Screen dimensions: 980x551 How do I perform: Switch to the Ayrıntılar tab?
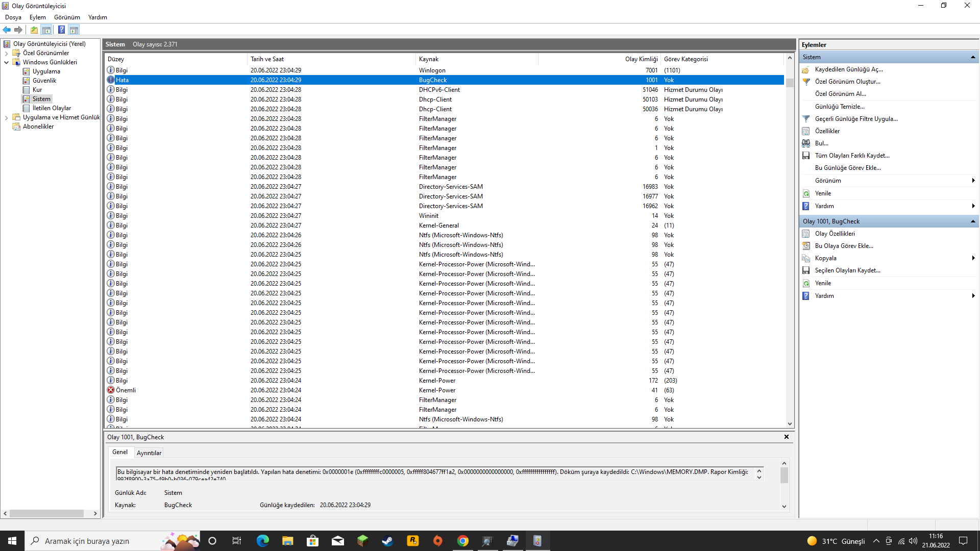click(149, 453)
